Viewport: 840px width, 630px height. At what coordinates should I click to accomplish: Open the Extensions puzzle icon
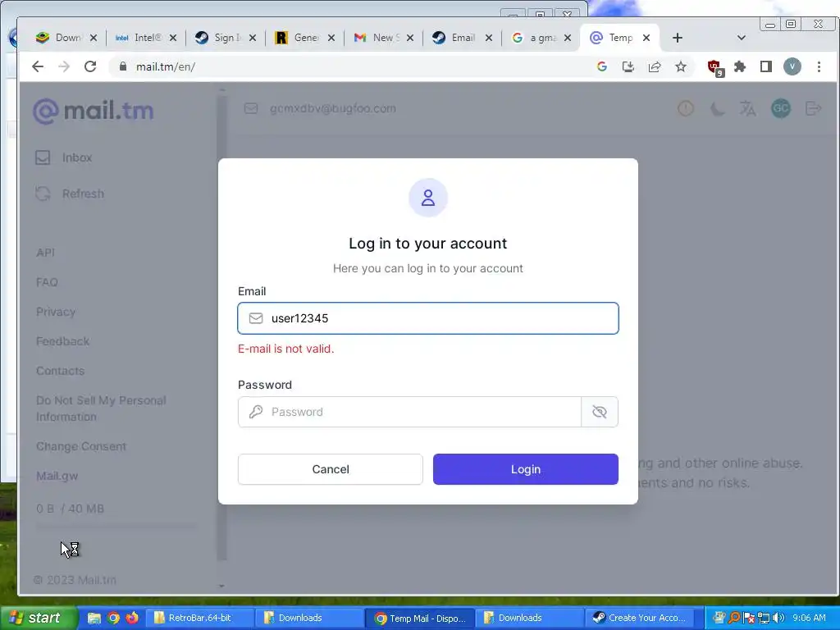coord(740,66)
